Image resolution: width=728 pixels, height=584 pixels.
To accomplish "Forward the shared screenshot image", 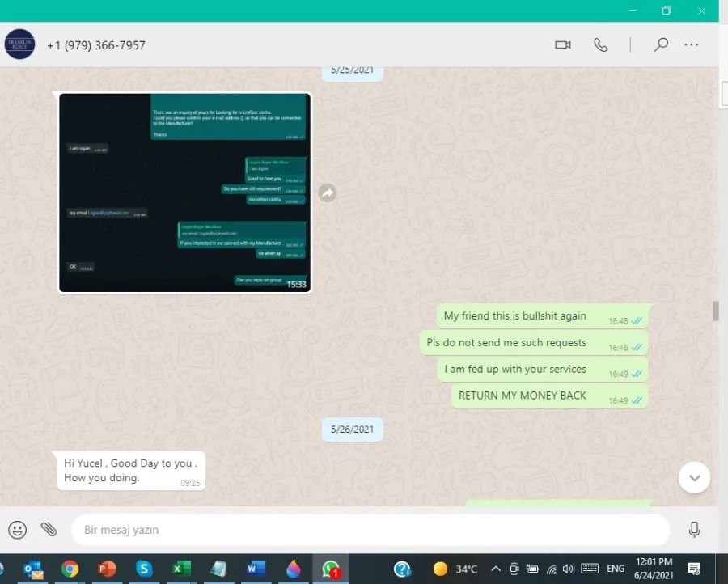I will pos(328,193).
